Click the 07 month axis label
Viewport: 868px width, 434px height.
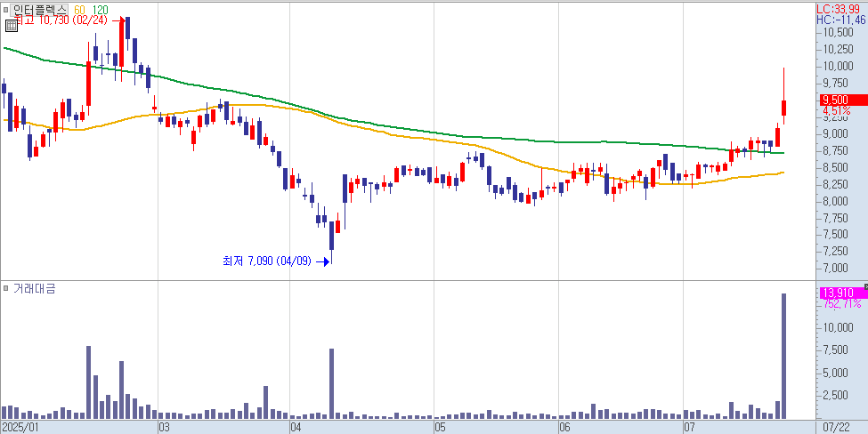[689, 428]
